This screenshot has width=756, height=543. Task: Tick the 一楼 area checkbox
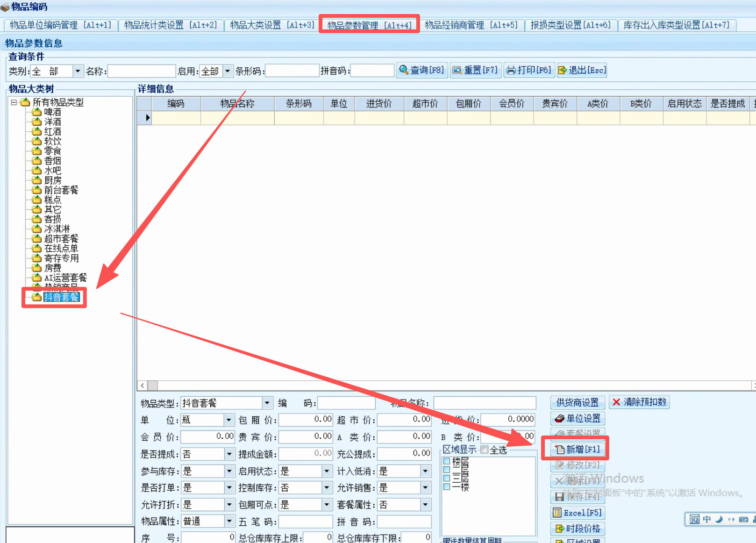447,486
